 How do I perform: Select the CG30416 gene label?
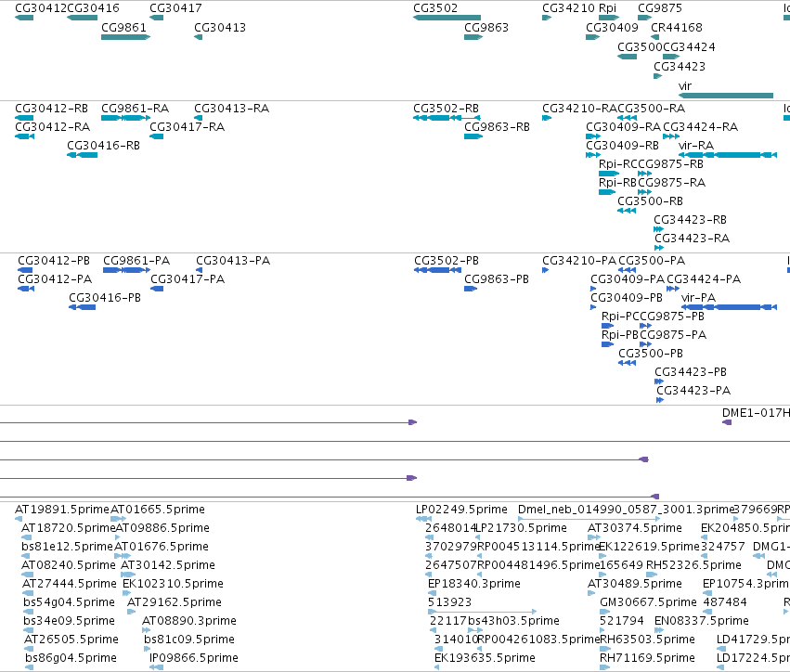pos(93,8)
